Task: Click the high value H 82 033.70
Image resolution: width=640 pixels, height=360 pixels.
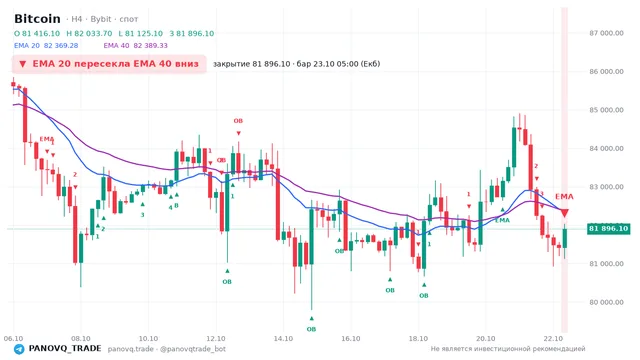Action: click(89, 33)
